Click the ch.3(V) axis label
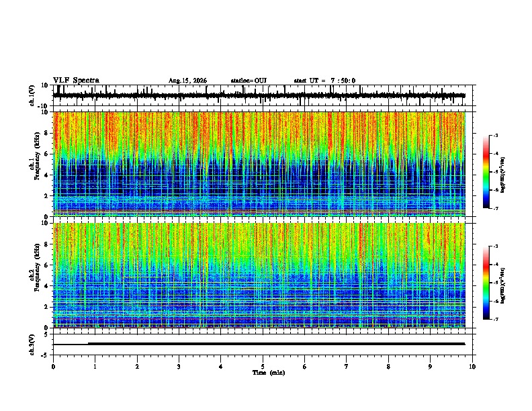Image resolution: width=532 pixels, height=411 pixels. (32, 345)
